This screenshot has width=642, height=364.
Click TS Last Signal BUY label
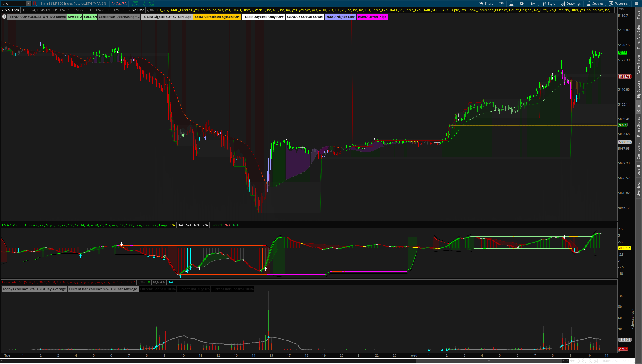167,17
